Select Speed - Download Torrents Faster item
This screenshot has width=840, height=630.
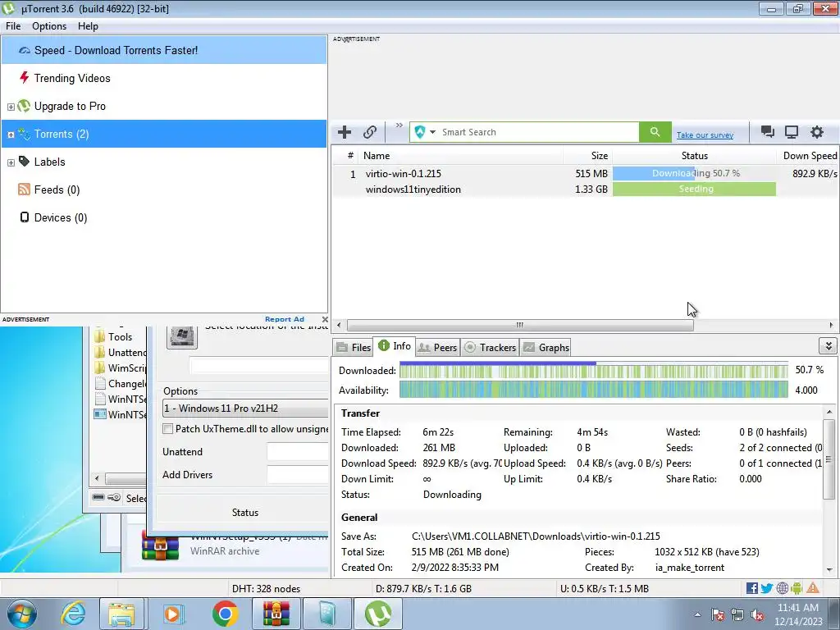pos(164,50)
